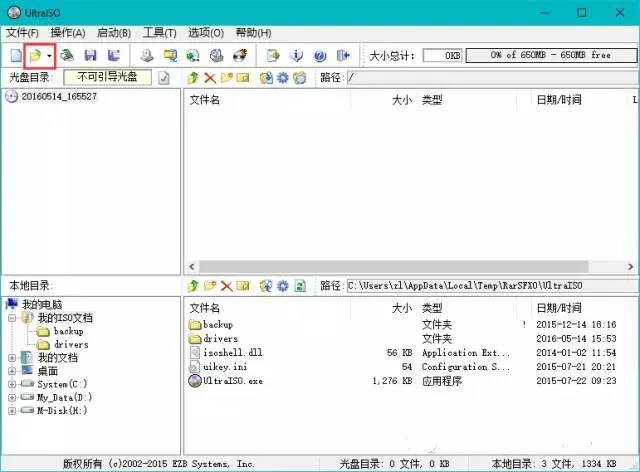Viewport: 640px width, 472px height.
Task: Click the 不可引导光盘 boot type field
Action: [107, 77]
